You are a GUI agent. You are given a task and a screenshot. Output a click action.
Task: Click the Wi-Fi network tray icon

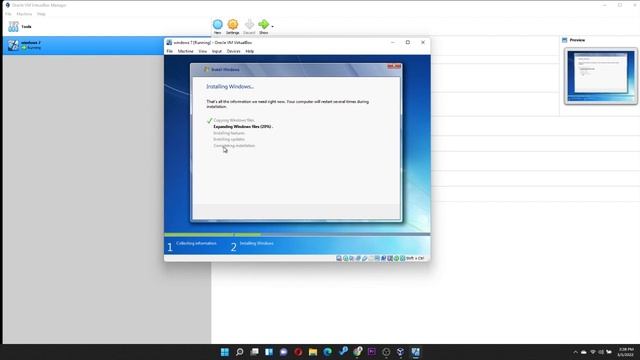(593, 352)
